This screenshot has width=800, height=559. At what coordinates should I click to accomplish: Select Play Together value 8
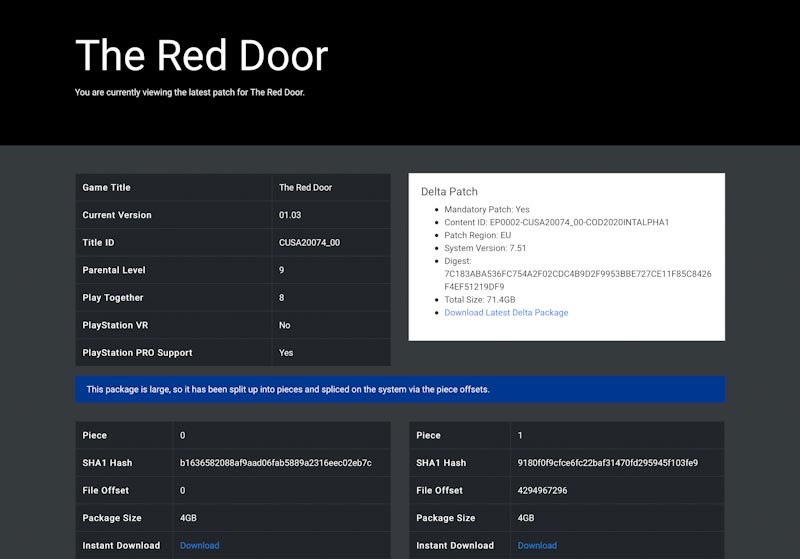(x=282, y=297)
